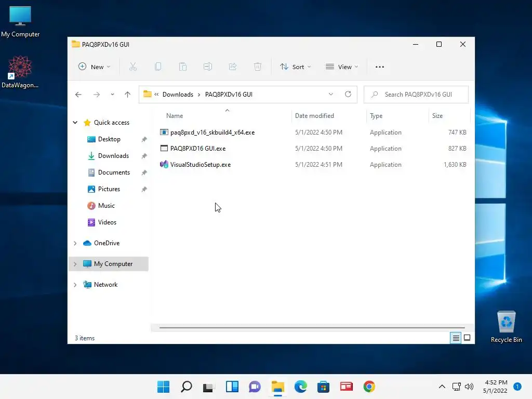532x399 pixels.
Task: Open Microsoft Store from taskbar
Action: [x=323, y=387]
